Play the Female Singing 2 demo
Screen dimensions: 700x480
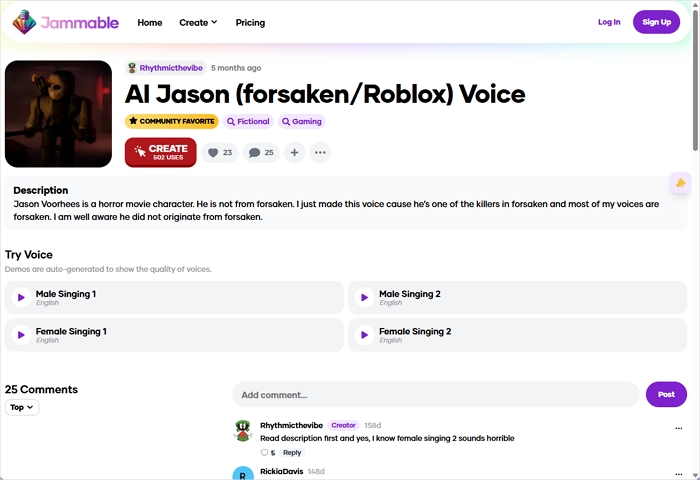(364, 335)
